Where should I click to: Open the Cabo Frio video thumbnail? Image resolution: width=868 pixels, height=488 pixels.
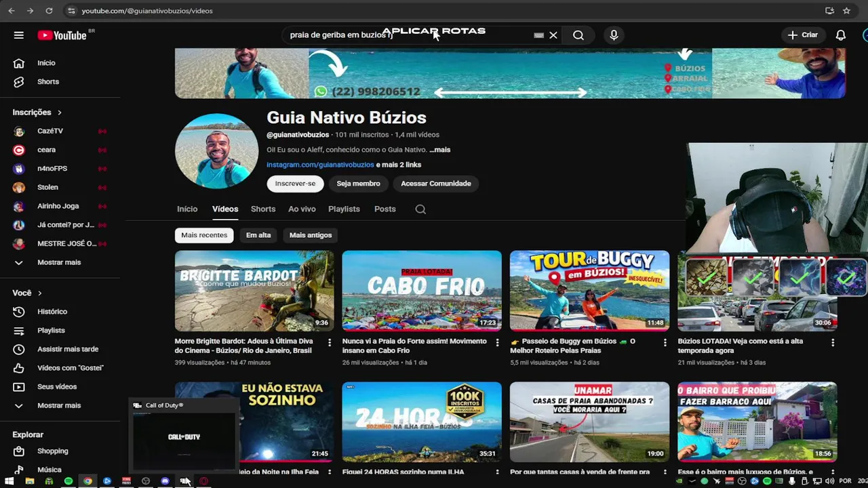[x=422, y=291]
